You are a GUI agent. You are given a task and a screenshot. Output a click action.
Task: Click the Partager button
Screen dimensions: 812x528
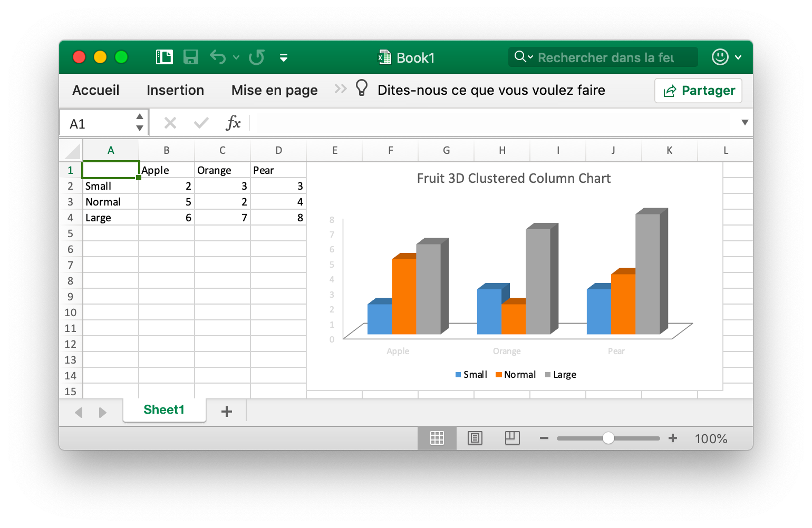click(x=698, y=90)
